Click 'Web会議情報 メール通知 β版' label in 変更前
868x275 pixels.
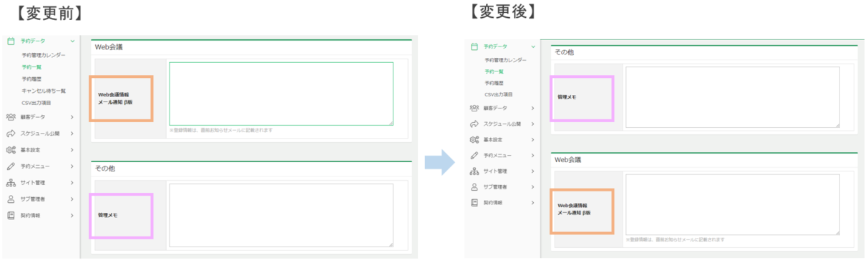coord(115,98)
